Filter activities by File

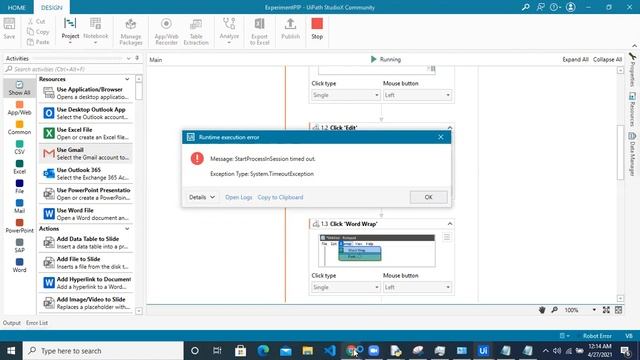pos(19,186)
